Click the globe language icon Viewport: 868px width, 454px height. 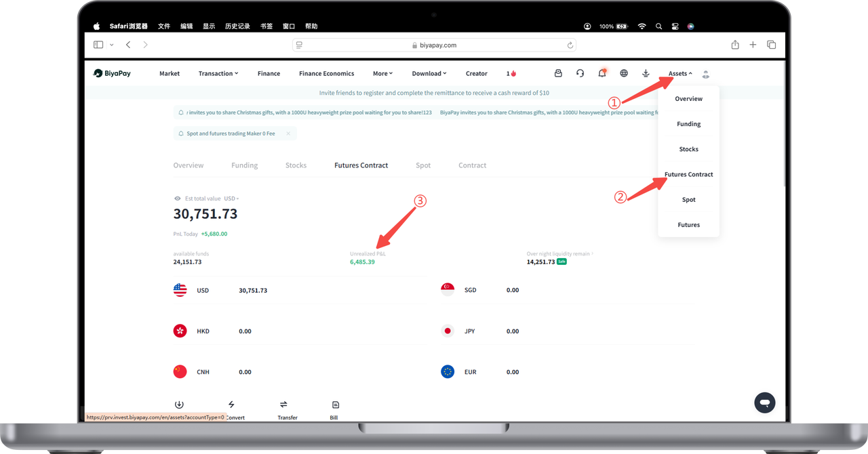tap(624, 73)
